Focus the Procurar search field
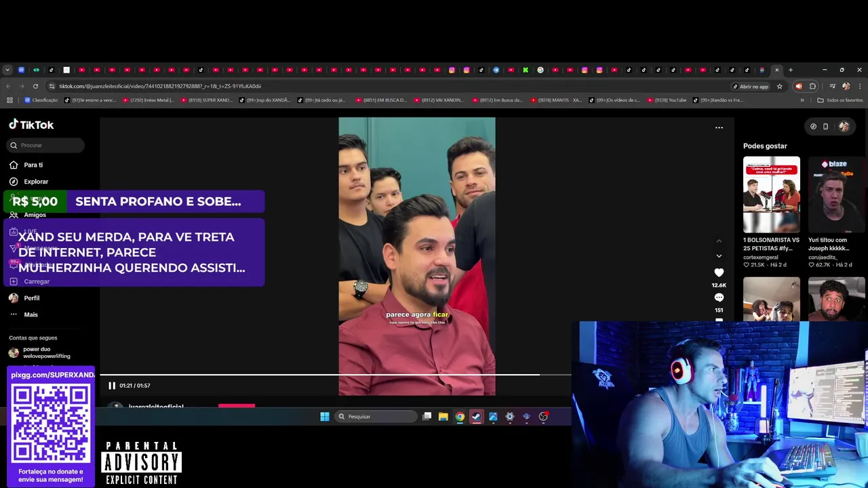The width and height of the screenshot is (868, 488). tap(46, 145)
